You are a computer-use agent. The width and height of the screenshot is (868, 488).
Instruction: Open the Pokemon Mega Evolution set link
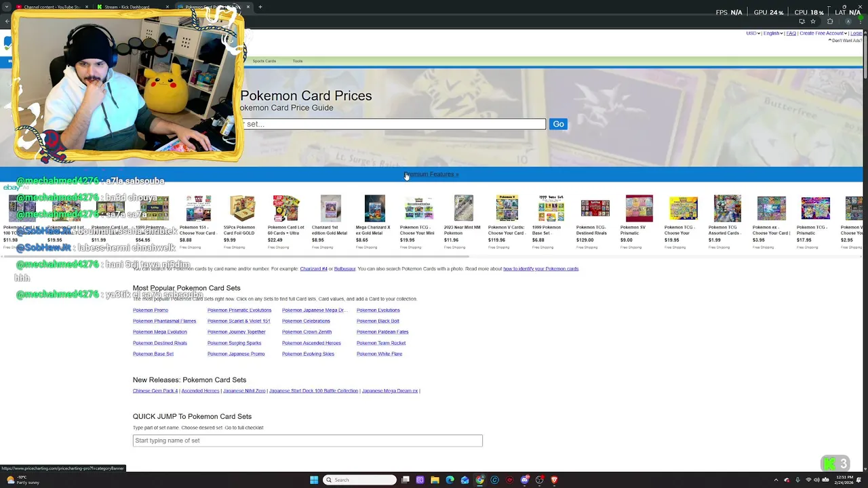click(160, 332)
